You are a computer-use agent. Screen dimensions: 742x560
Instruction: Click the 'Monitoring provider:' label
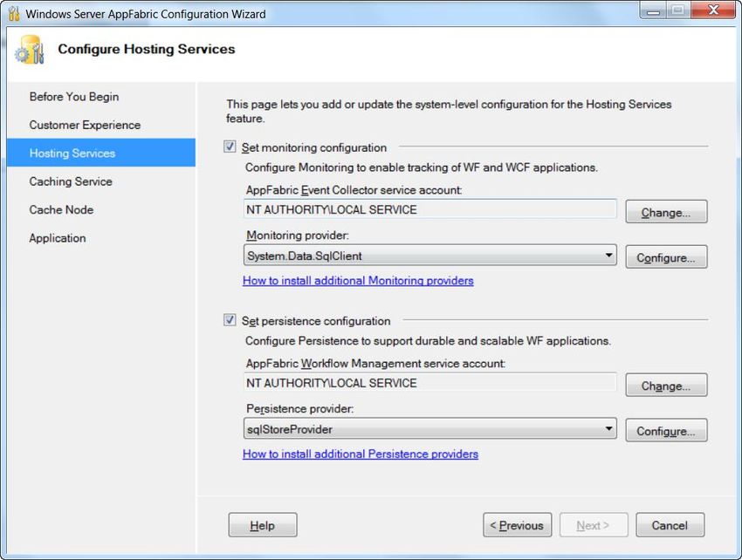[297, 235]
